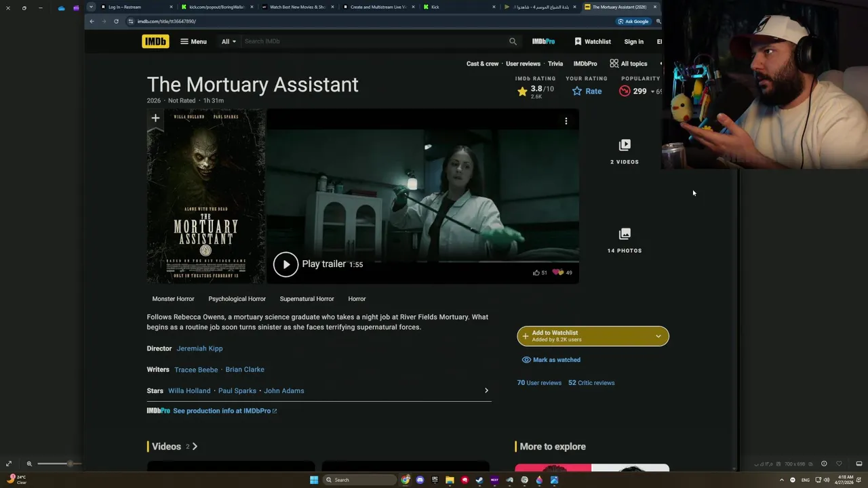Open the IMDb home logo
Viewport: 868px width, 488px height.
tap(155, 41)
